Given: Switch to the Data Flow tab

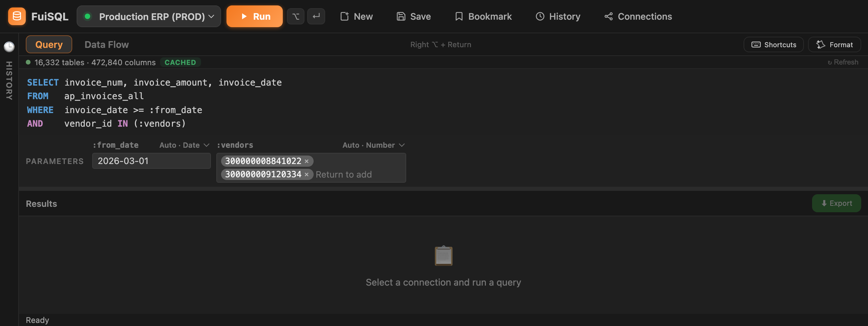Looking at the screenshot, I should [106, 44].
